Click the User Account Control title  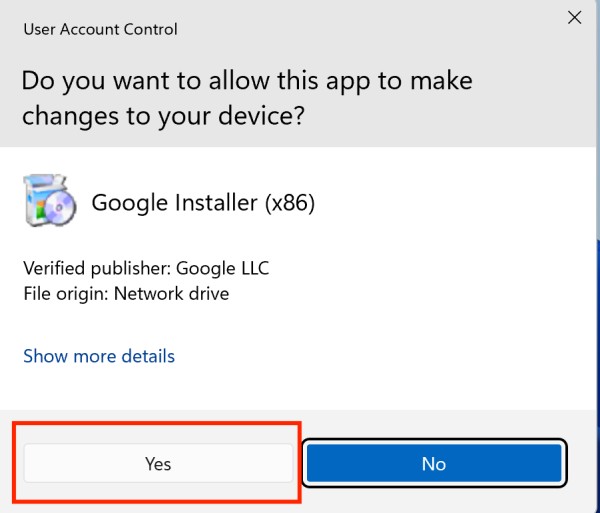101,29
